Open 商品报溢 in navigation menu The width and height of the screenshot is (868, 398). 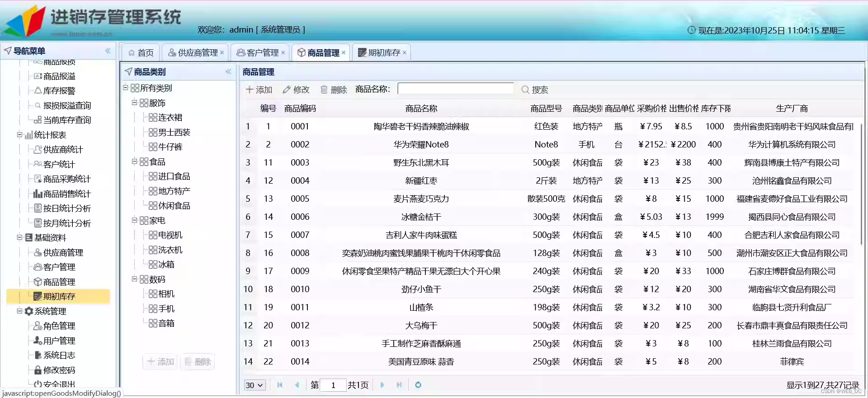coord(59,76)
